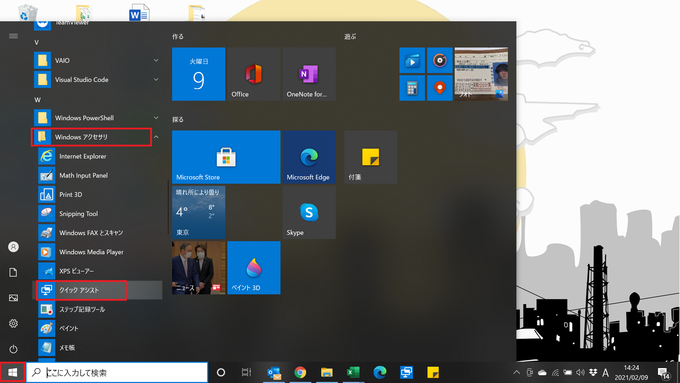This screenshot has width=680, height=383.
Task: Open Excel from taskbar
Action: coord(353,372)
